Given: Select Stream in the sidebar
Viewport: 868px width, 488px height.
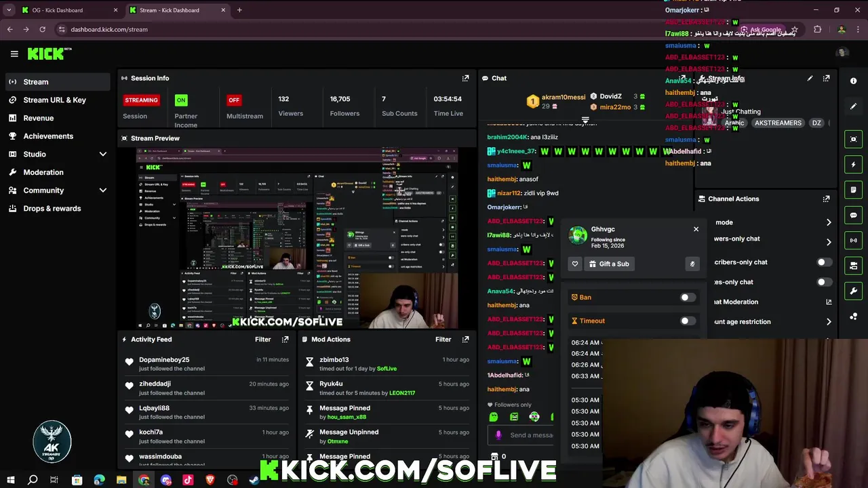Looking at the screenshot, I should click(58, 81).
